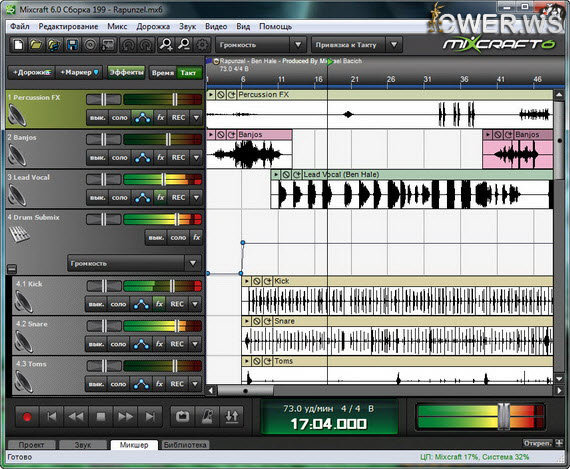Image resolution: width=570 pixels, height=469 pixels.
Task: Click the record button in transport
Action: 27,417
